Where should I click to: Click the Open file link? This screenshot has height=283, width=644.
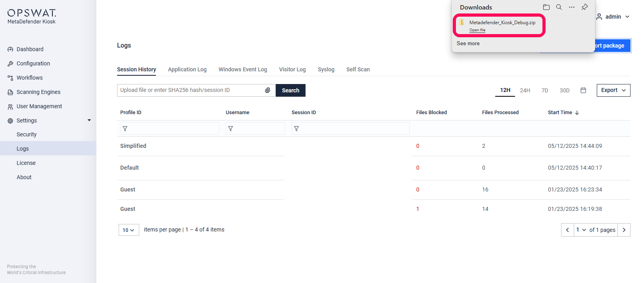(477, 30)
